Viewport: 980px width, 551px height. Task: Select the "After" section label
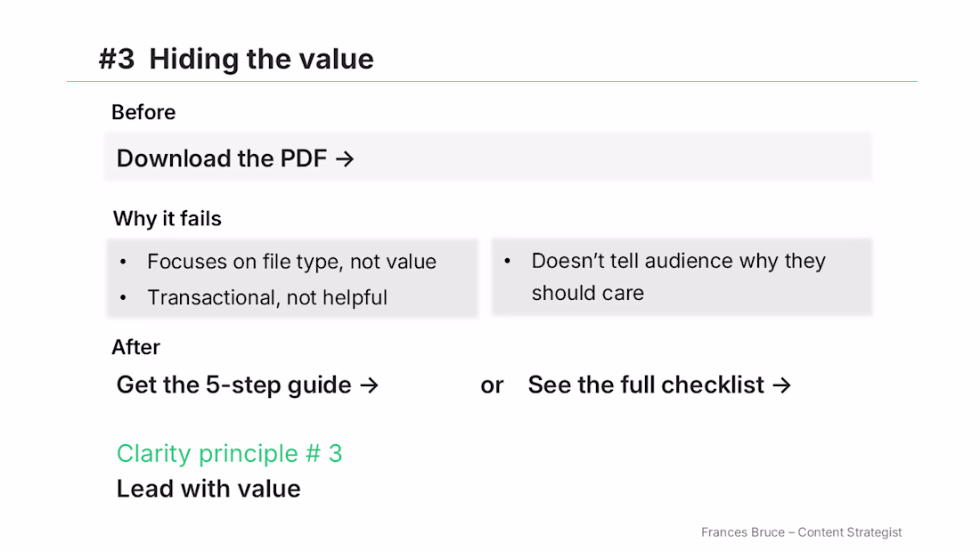(x=135, y=347)
